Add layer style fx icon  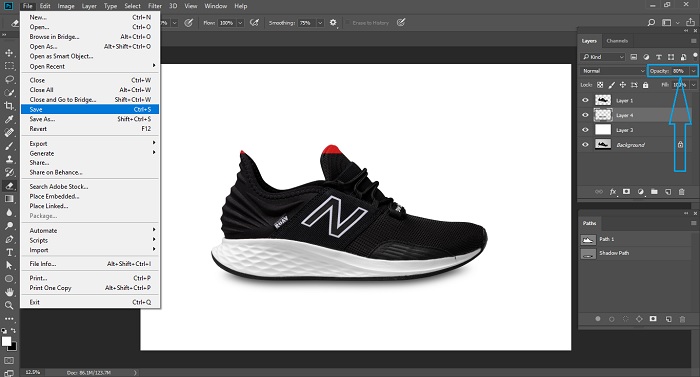(613, 192)
